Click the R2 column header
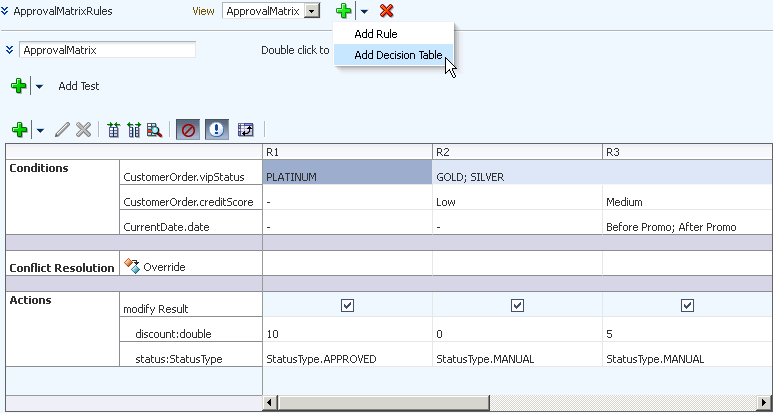This screenshot has height=413, width=773. [x=518, y=152]
